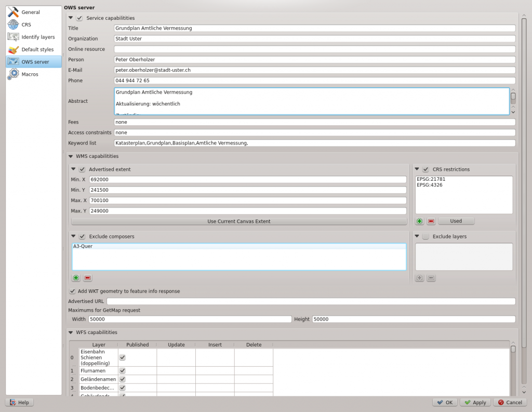
Task: Switch to the CRS page
Action: (x=13, y=24)
